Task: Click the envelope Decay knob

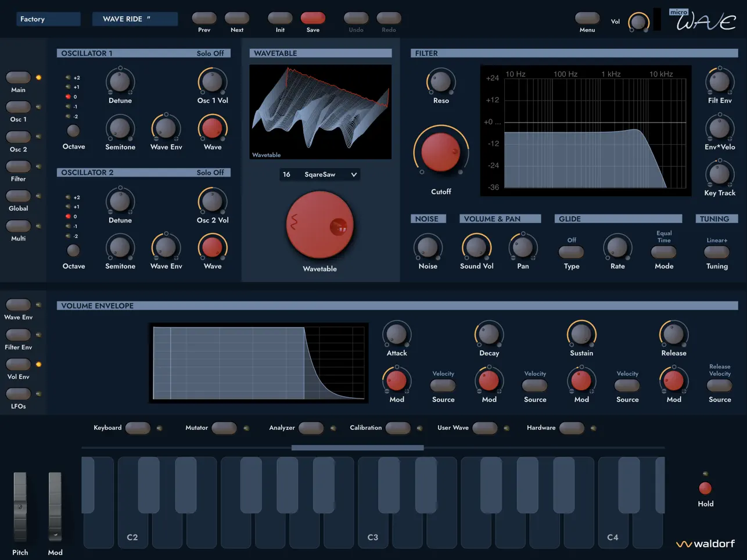Action: 489,334
